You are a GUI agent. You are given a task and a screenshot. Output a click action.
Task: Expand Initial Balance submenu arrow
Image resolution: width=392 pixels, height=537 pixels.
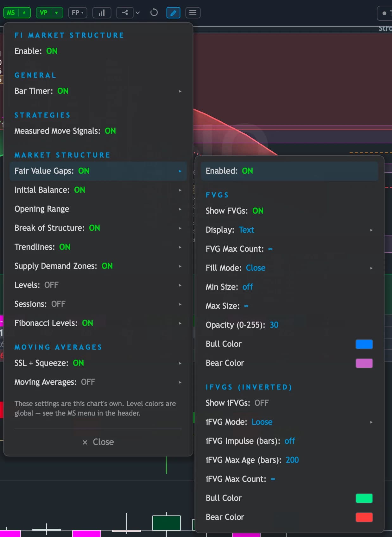coord(180,190)
